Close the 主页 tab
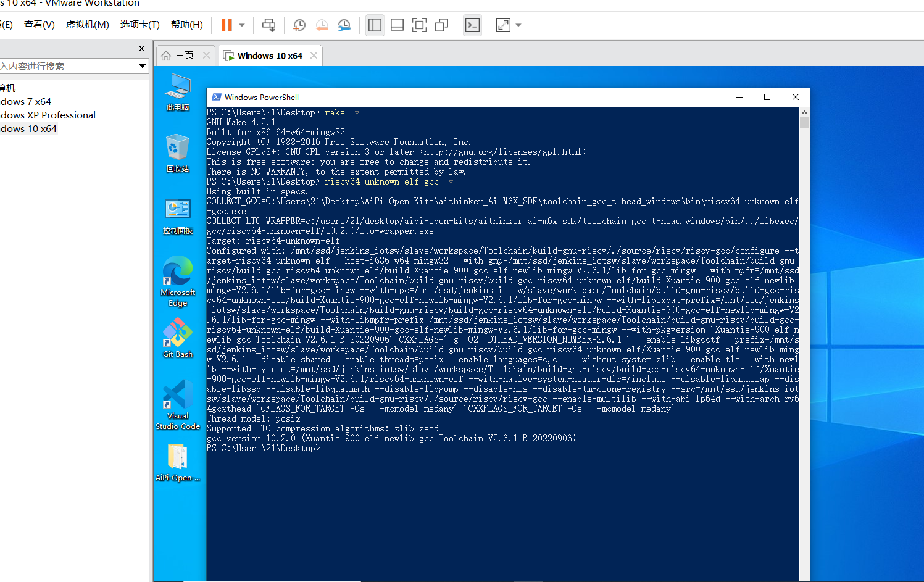This screenshot has height=582, width=924. (x=207, y=56)
